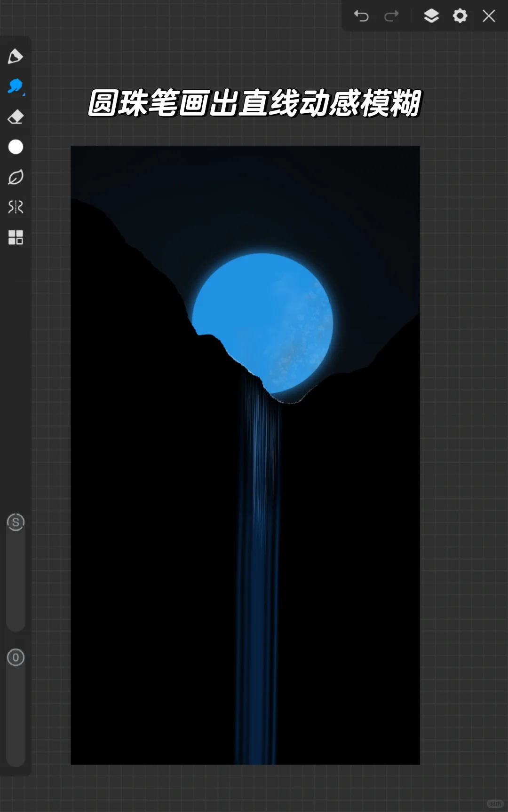Open the grid panel icon
Viewport: 508px width, 812px height.
(x=16, y=237)
